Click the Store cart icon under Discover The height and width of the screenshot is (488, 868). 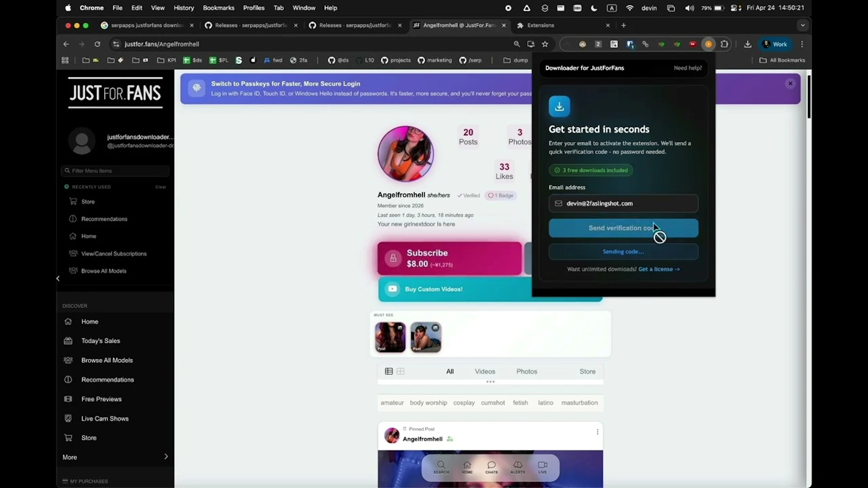[68, 438]
